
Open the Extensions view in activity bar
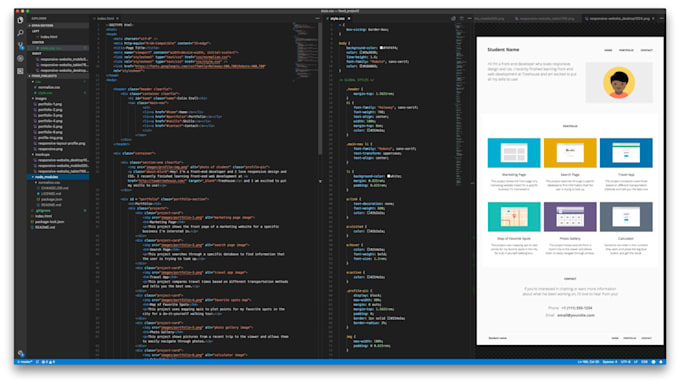click(20, 71)
